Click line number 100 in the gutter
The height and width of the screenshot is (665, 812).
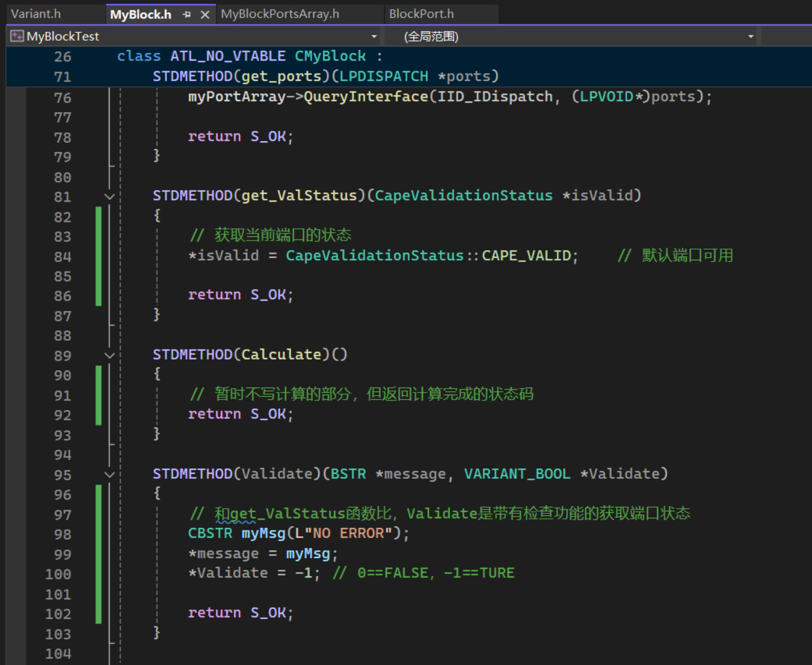point(58,574)
